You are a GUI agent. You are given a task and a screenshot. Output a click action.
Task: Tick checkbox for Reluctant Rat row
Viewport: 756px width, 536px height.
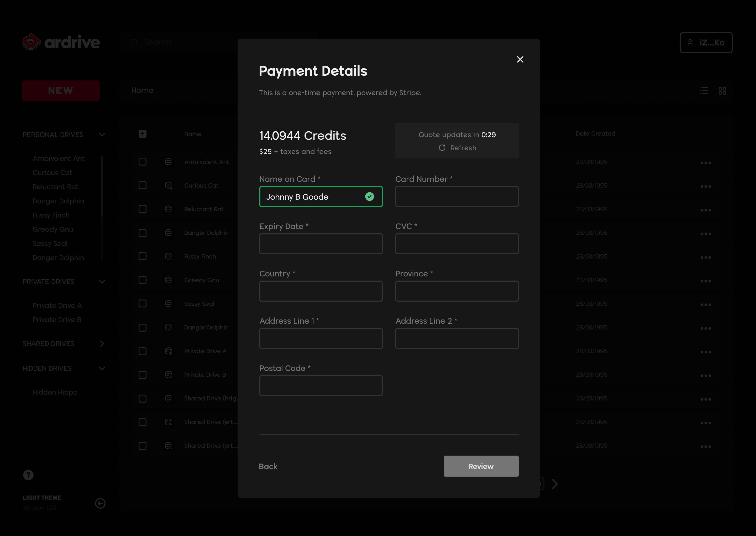[x=143, y=209]
